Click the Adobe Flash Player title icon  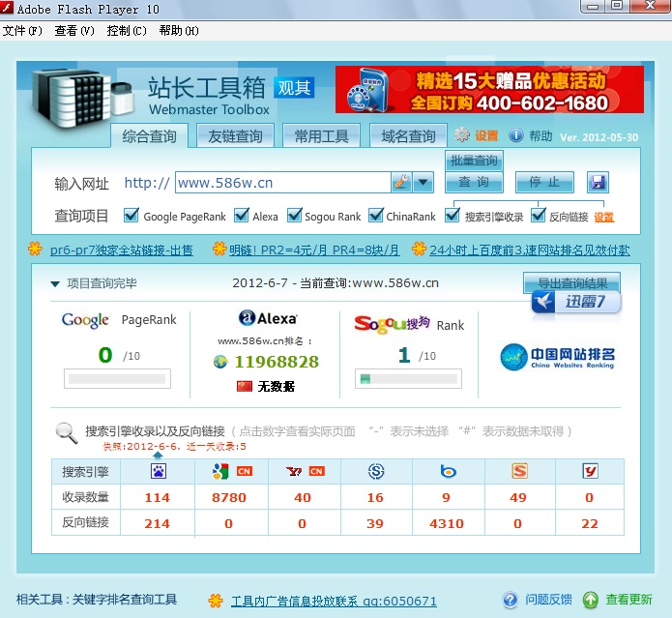8,8
